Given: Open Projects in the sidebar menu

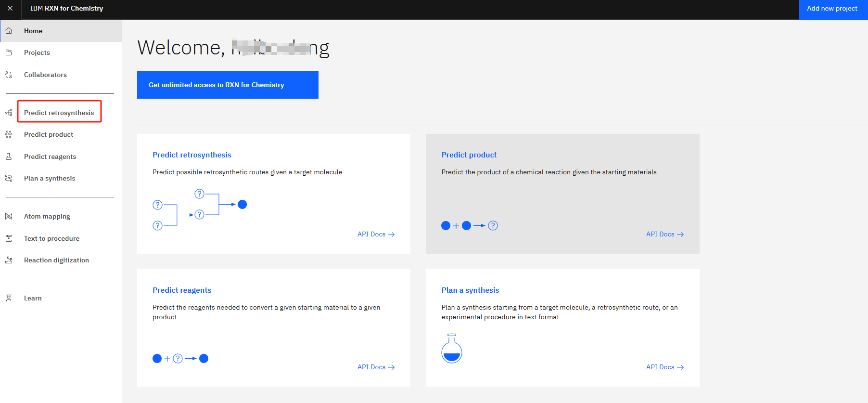Looking at the screenshot, I should point(61,52).
